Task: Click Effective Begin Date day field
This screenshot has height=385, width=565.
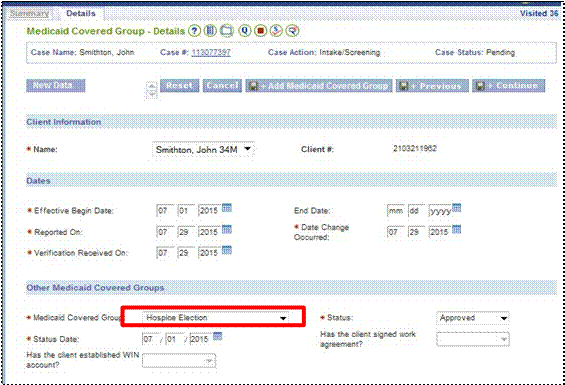Action: (x=186, y=211)
